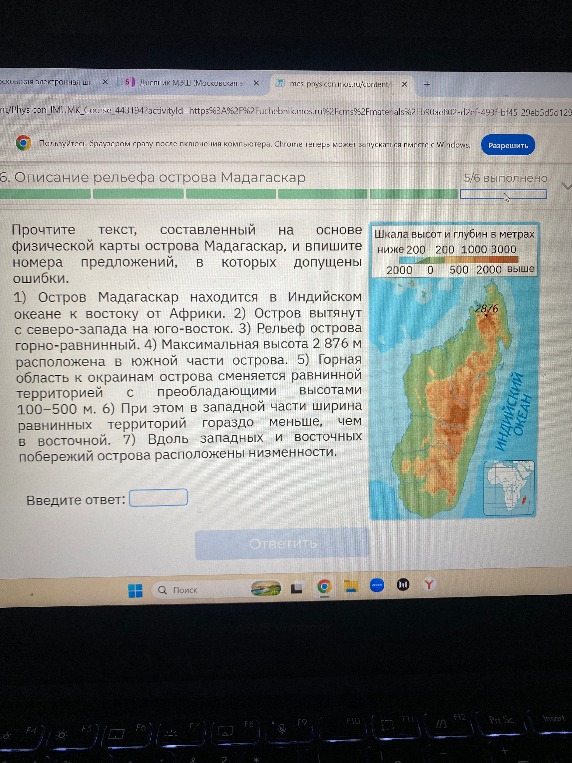
Task: Click the Шкала высот и глубин heading
Action: click(x=454, y=234)
